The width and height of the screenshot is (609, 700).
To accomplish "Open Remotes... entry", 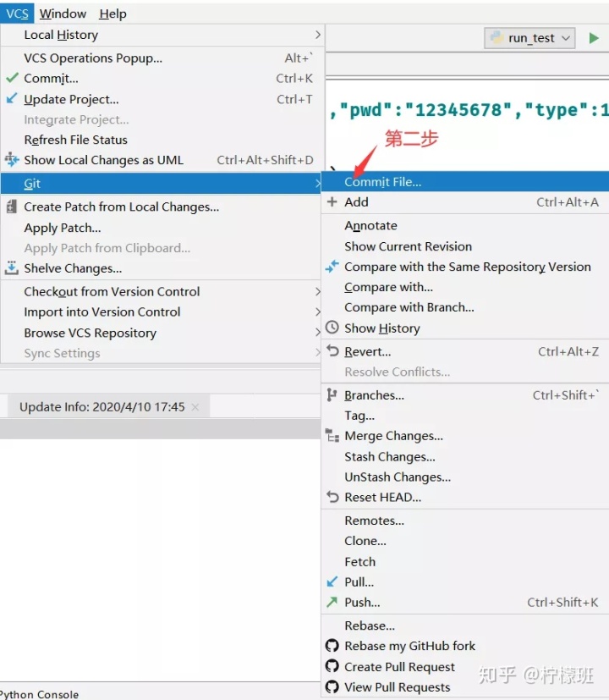I will point(465,521).
